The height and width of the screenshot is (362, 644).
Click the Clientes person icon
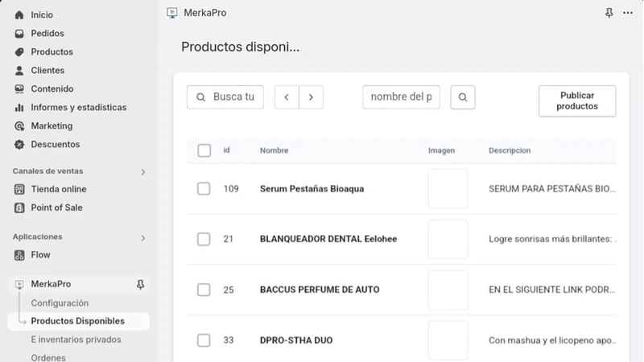19,71
